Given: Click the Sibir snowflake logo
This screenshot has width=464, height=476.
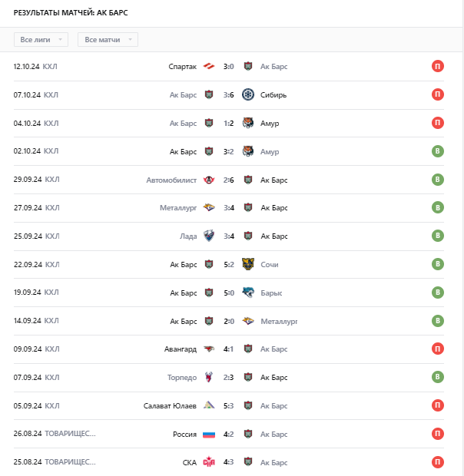Looking at the screenshot, I should (x=248, y=95).
